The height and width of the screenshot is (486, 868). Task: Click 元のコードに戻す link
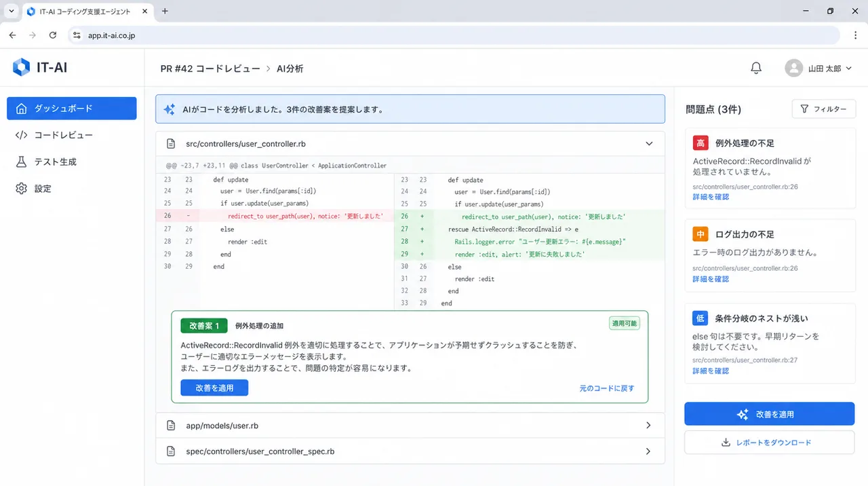(x=607, y=388)
